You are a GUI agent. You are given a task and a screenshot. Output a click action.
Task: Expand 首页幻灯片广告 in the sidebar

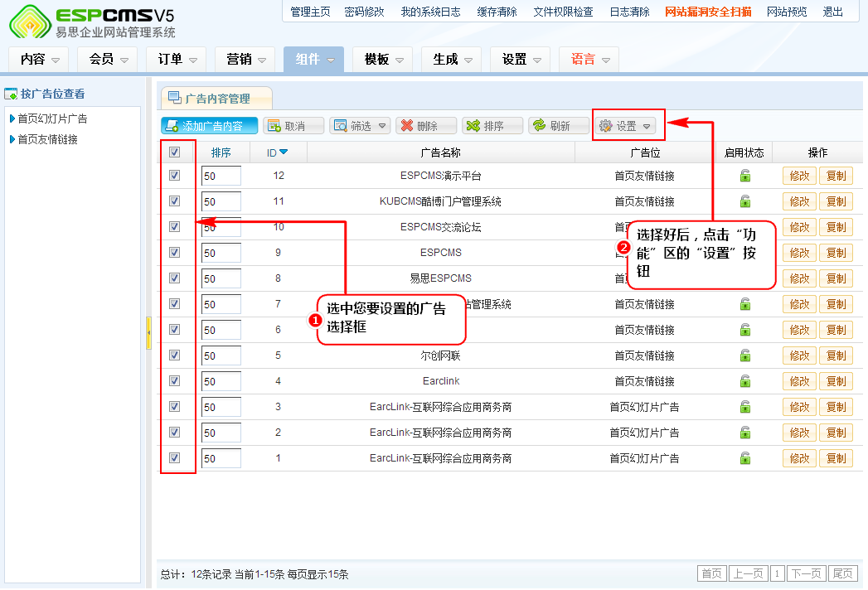pos(49,118)
